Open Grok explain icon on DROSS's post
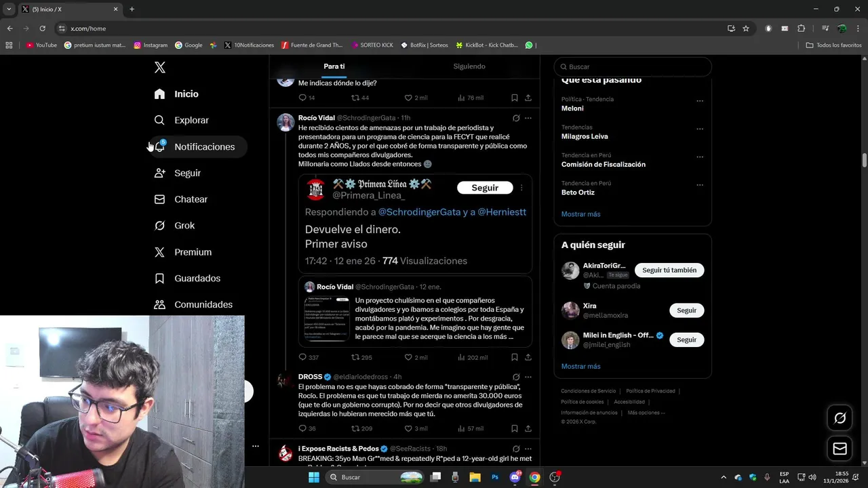The height and width of the screenshot is (488, 868). pyautogui.click(x=516, y=377)
